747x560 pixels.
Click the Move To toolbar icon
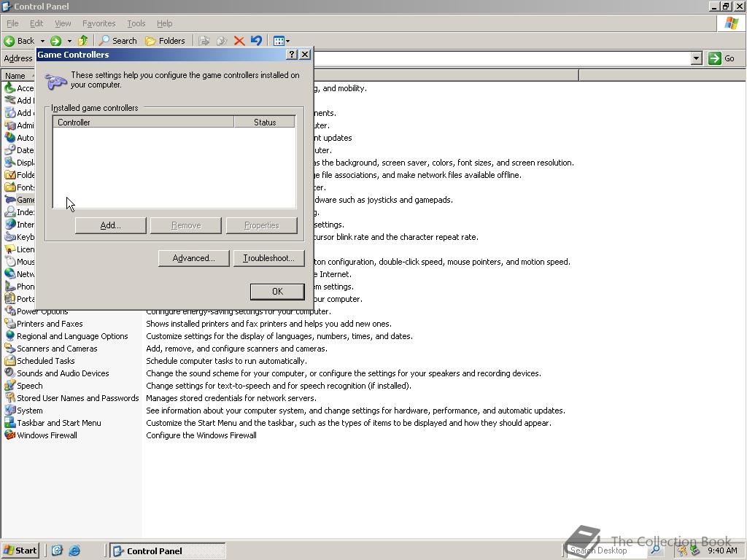pos(204,41)
